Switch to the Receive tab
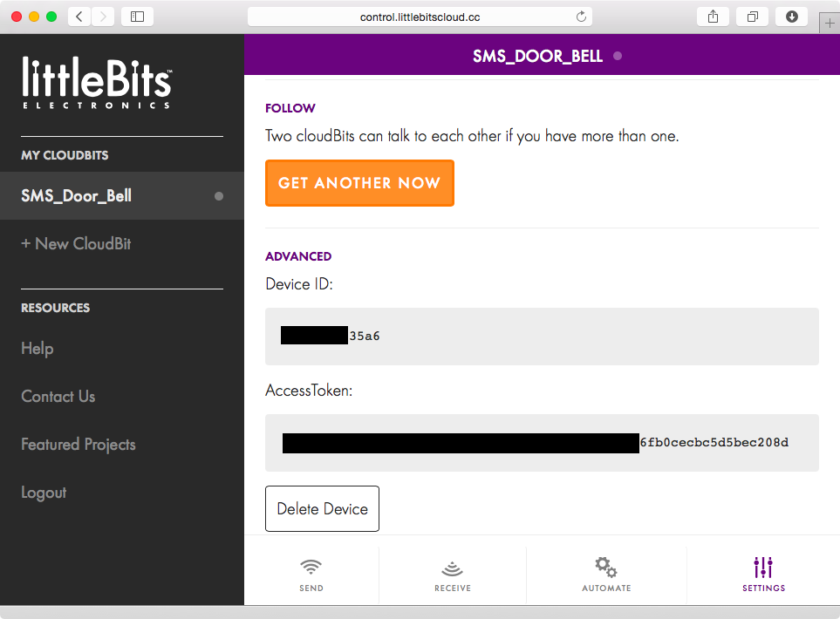 coord(453,575)
